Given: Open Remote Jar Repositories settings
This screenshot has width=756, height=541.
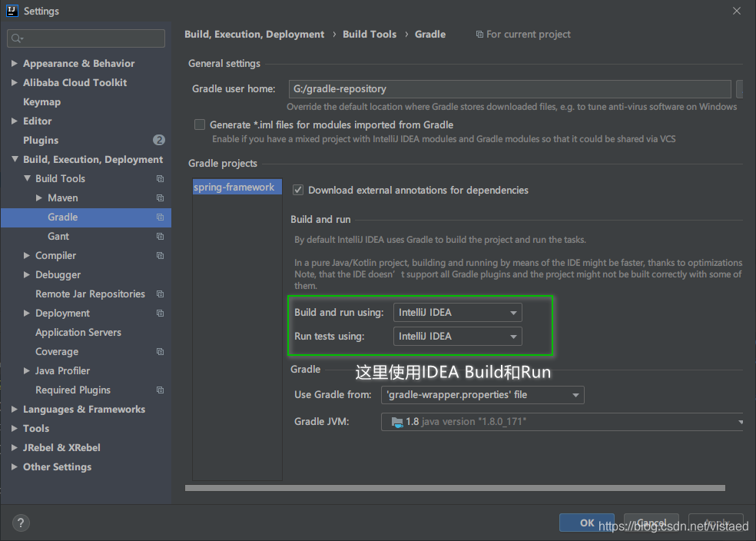Looking at the screenshot, I should 90,294.
